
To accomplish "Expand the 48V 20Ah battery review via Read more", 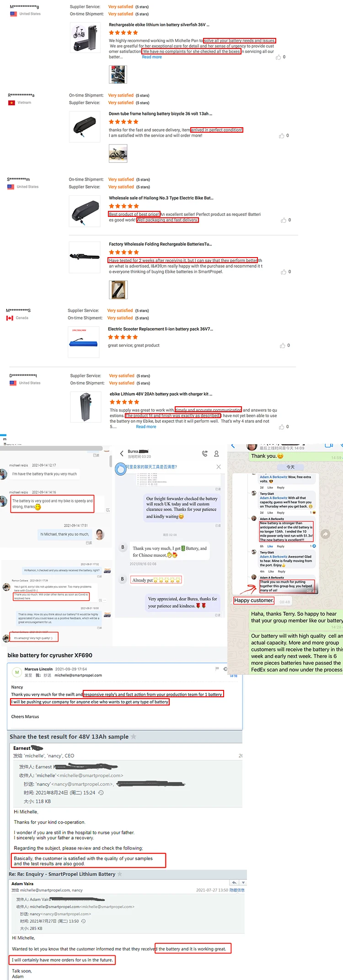I will point(146,427).
